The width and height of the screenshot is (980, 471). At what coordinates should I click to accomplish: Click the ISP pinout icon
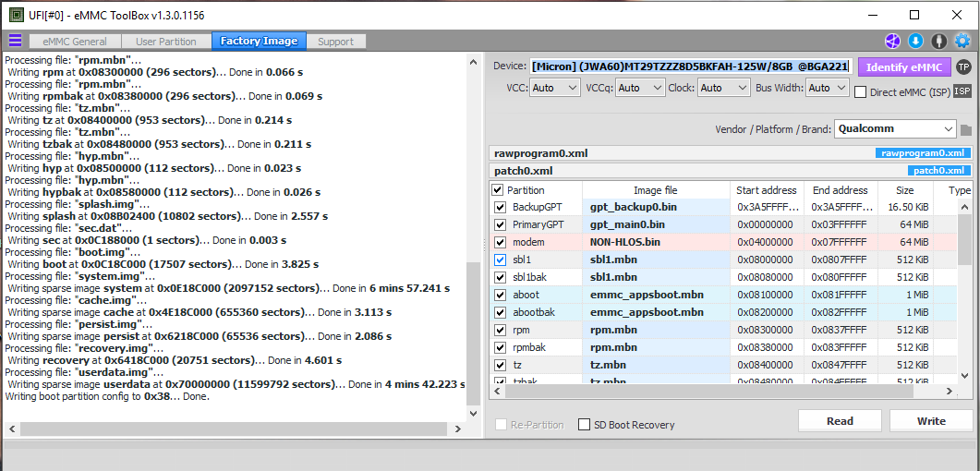tap(962, 91)
